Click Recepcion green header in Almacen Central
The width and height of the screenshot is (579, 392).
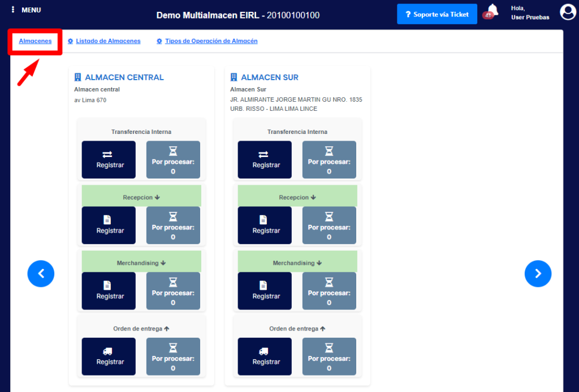pos(141,196)
